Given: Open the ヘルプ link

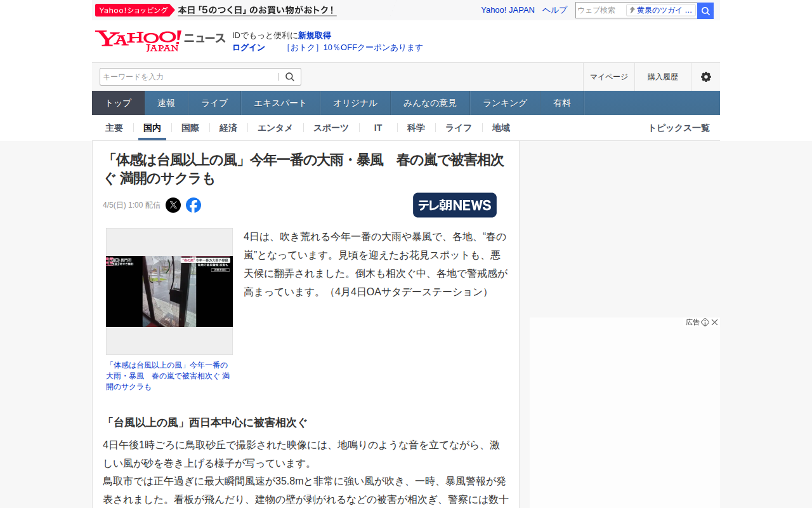Looking at the screenshot, I should click(554, 10).
